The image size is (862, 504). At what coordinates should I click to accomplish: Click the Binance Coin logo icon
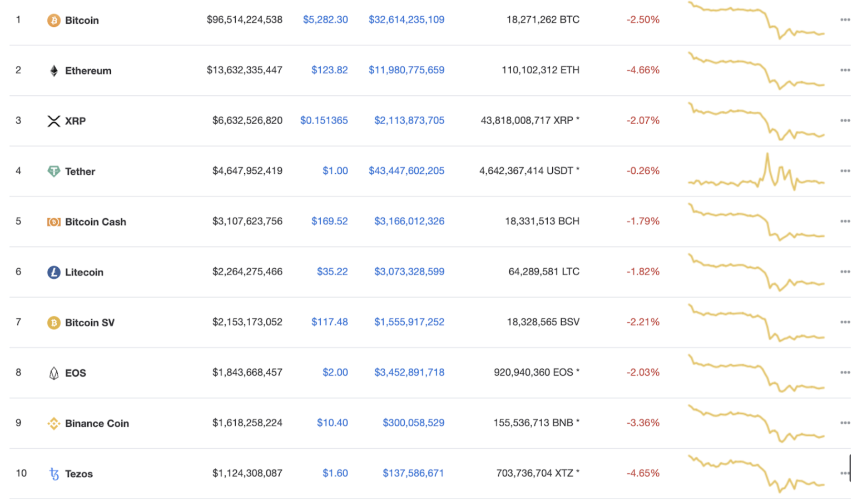53,423
